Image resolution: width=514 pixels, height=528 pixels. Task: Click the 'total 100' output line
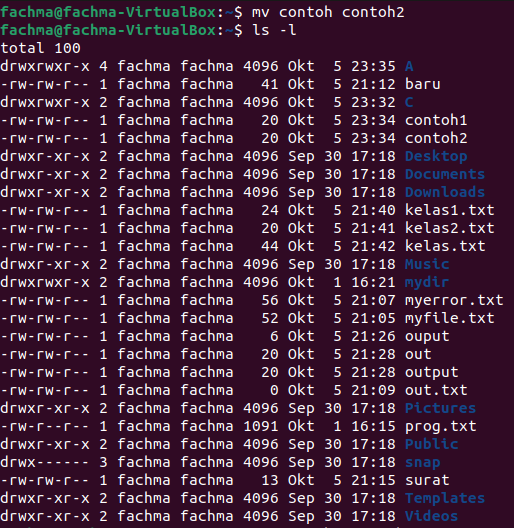click(x=40, y=48)
